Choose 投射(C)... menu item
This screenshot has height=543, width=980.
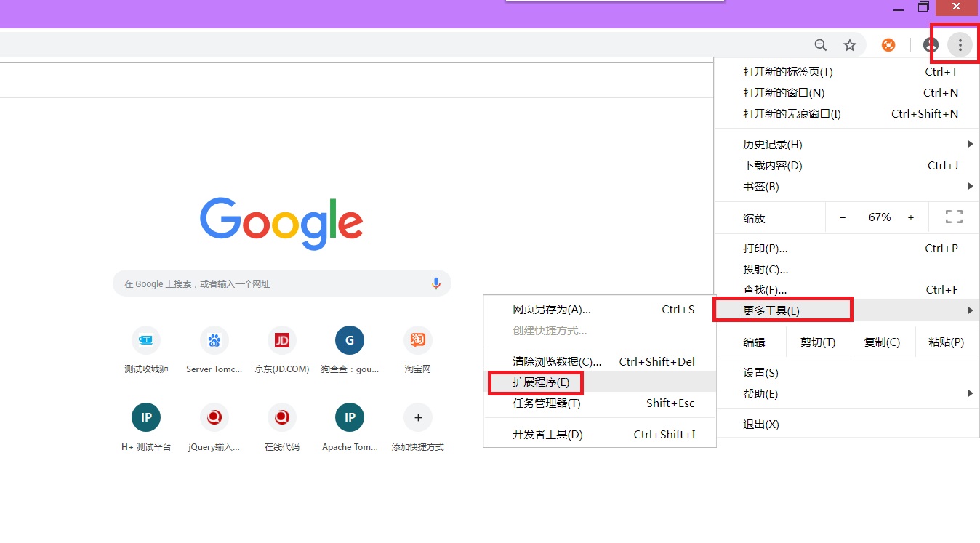847,269
